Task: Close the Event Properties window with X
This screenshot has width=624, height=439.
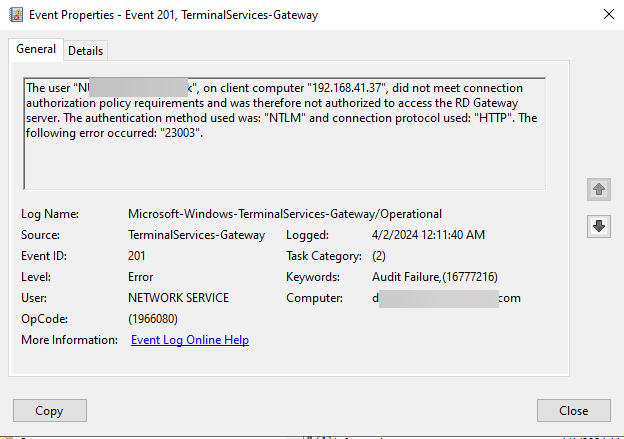Action: [607, 14]
